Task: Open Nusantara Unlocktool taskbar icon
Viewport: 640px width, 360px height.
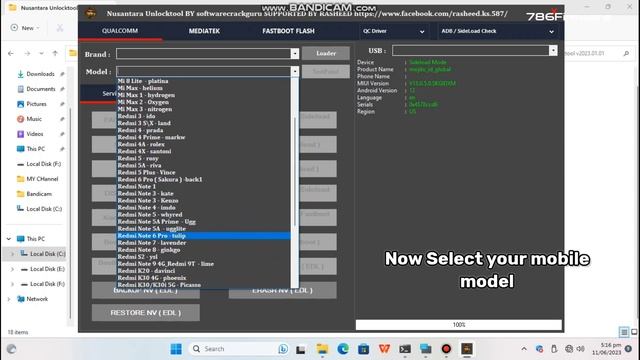Action: [467, 349]
